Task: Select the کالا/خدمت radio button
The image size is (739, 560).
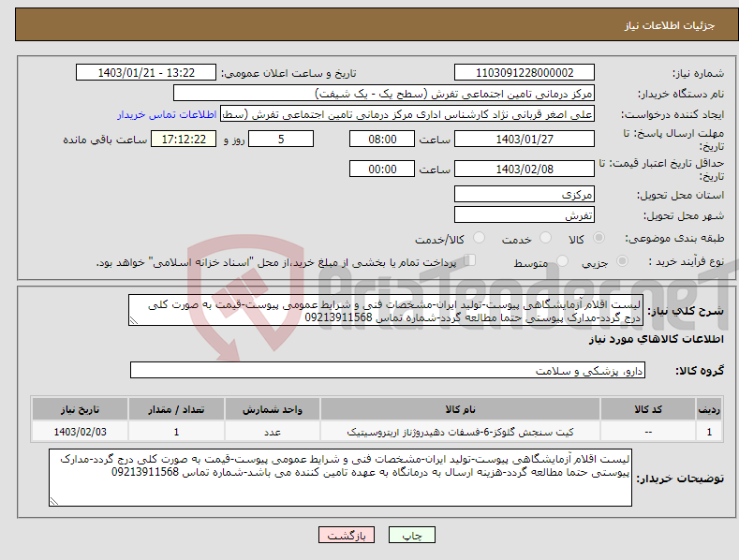Action: click(479, 238)
